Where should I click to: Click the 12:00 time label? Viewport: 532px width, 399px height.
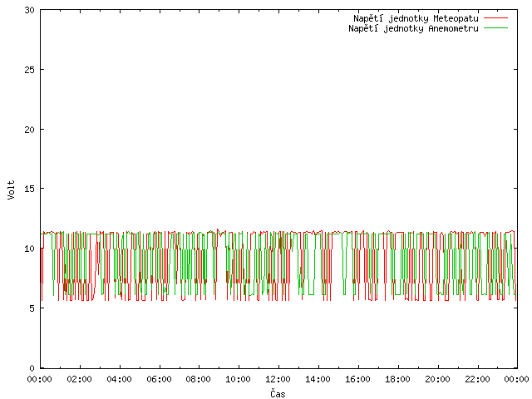[x=278, y=379]
